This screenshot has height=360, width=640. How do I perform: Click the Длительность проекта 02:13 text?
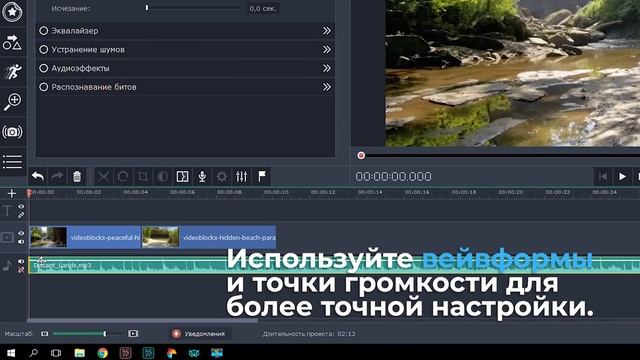(309, 333)
